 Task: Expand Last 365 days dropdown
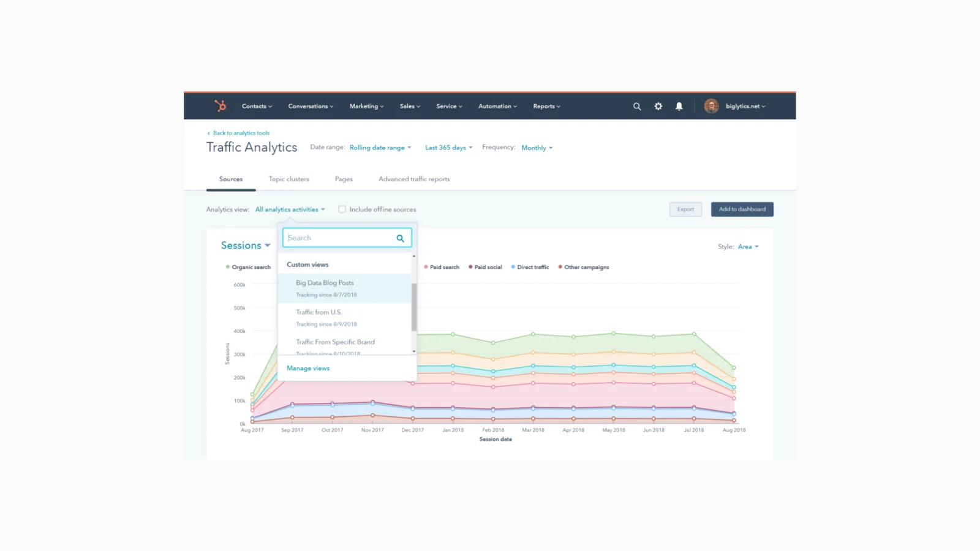(x=449, y=148)
